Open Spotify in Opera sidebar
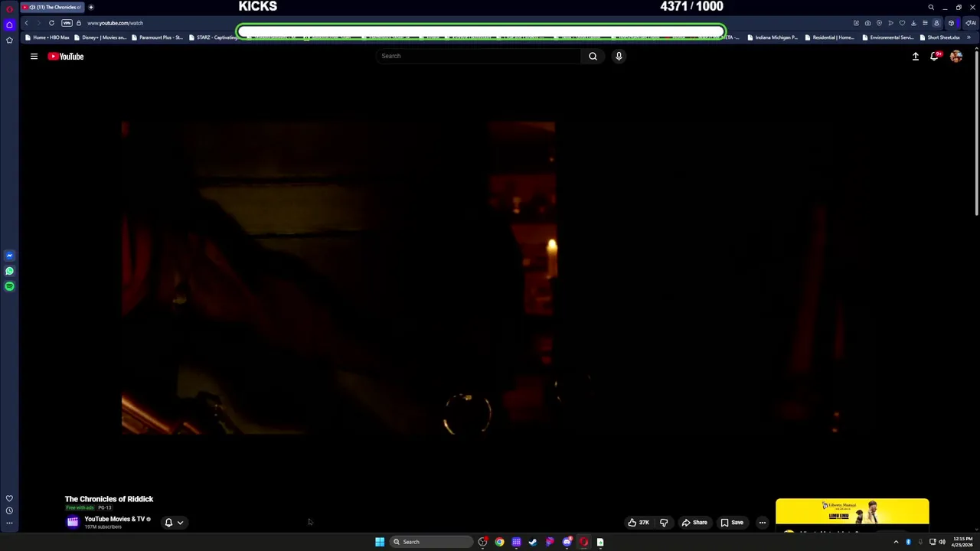Screen dimensions: 980x551 tap(9, 286)
